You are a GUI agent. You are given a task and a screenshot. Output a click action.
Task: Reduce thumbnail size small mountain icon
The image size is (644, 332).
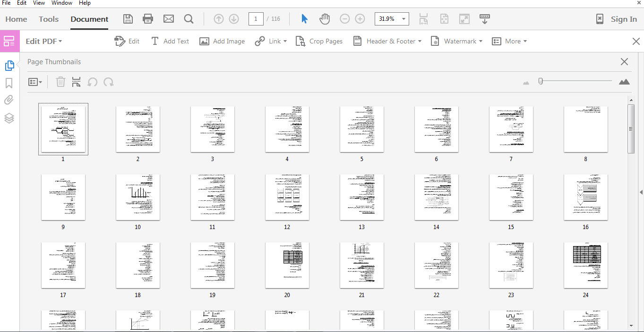click(x=526, y=83)
